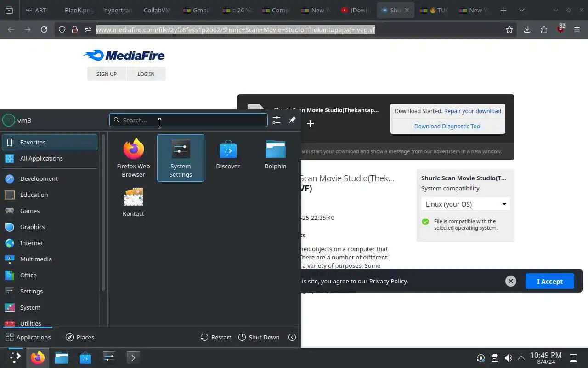588x368 pixels.
Task: Open Discover software center icon
Action: pyautogui.click(x=228, y=158)
